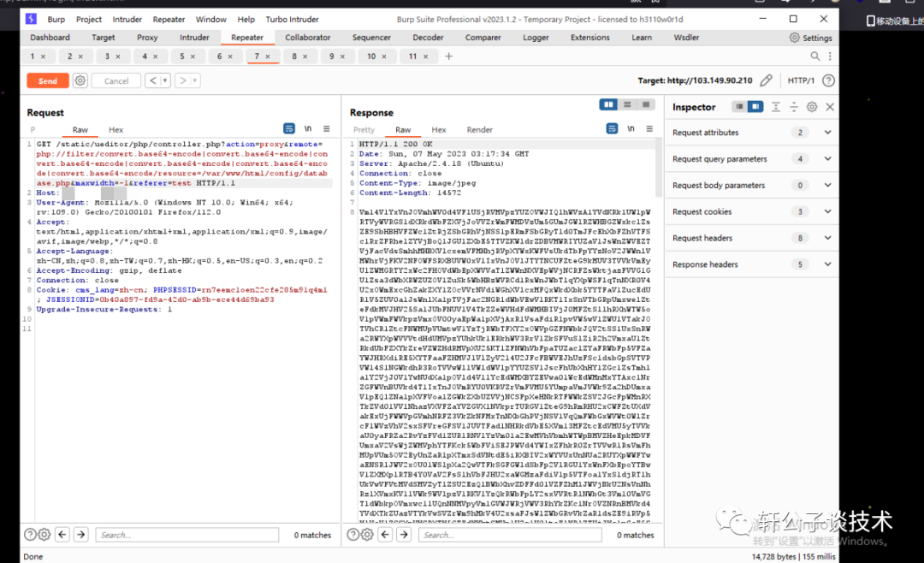Select Response Pretty view tab

tap(364, 130)
